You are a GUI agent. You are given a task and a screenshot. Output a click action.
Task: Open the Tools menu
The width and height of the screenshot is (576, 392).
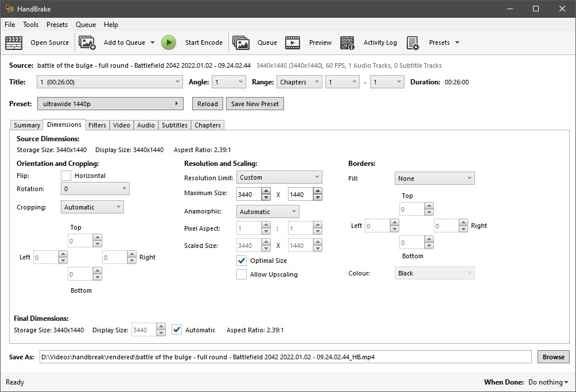[30, 25]
